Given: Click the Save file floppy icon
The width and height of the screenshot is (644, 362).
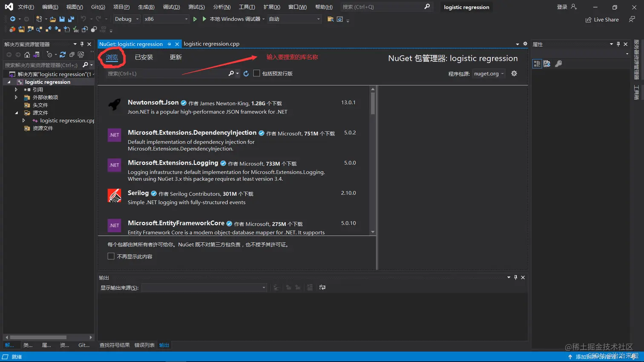Looking at the screenshot, I should (x=62, y=19).
